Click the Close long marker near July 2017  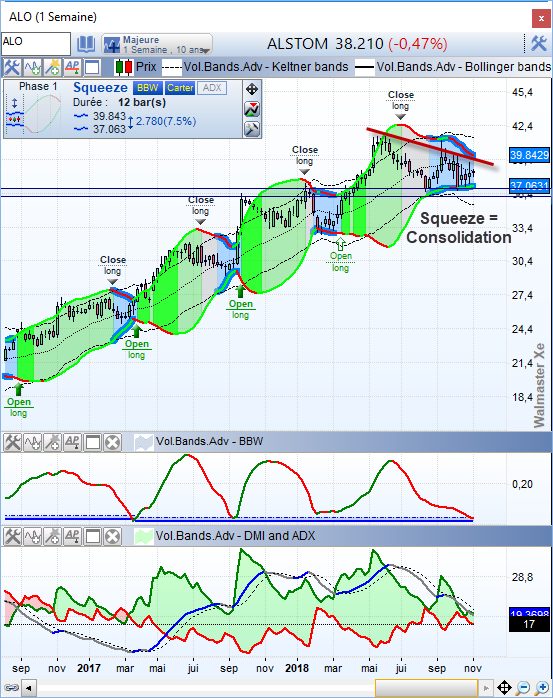click(201, 210)
